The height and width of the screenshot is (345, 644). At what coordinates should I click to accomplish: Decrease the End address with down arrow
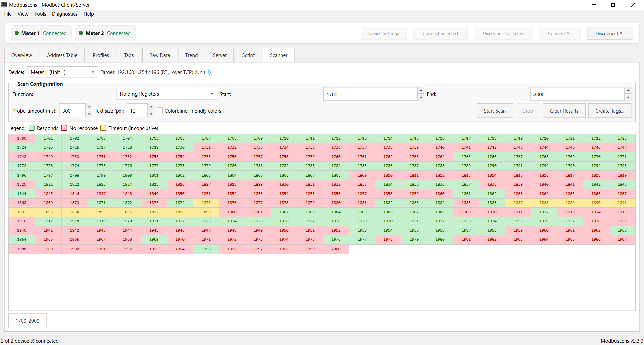tap(628, 98)
